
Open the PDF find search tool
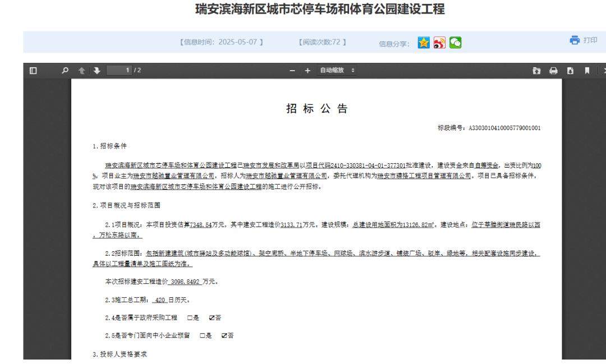tap(65, 71)
